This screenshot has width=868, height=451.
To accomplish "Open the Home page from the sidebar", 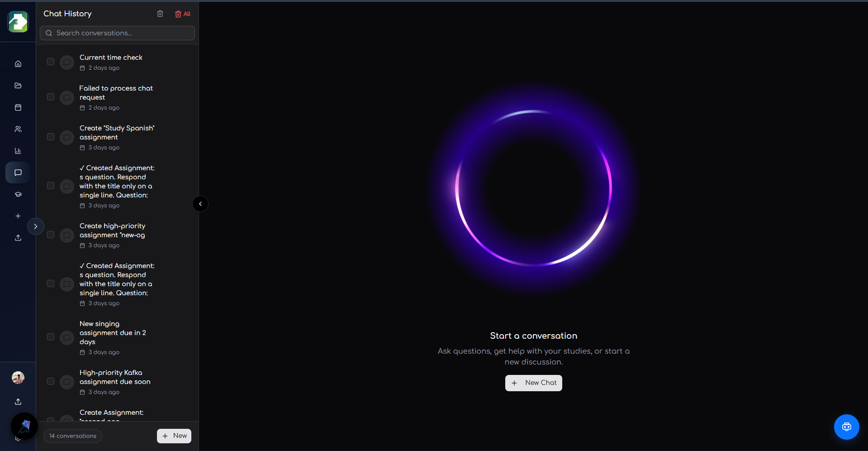I will click(x=18, y=64).
